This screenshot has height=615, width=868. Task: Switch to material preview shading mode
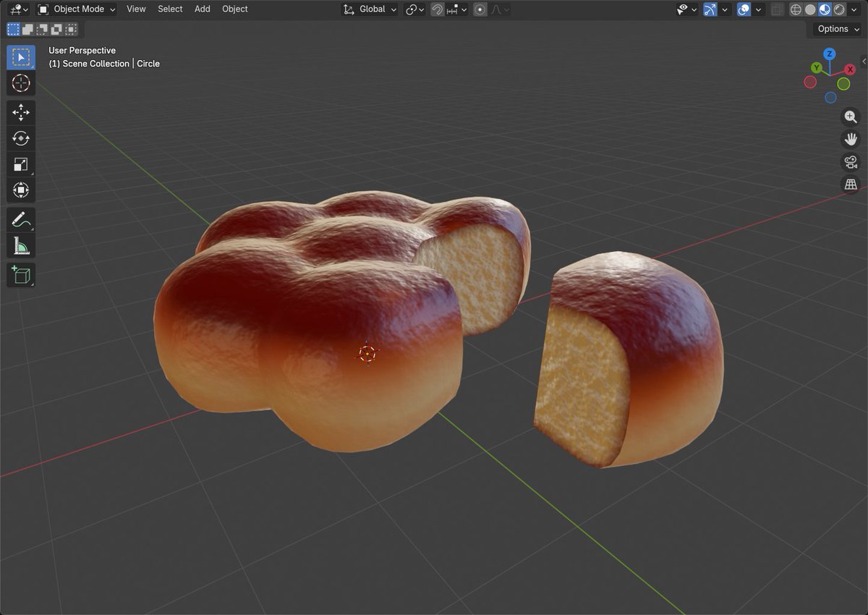[x=825, y=9]
